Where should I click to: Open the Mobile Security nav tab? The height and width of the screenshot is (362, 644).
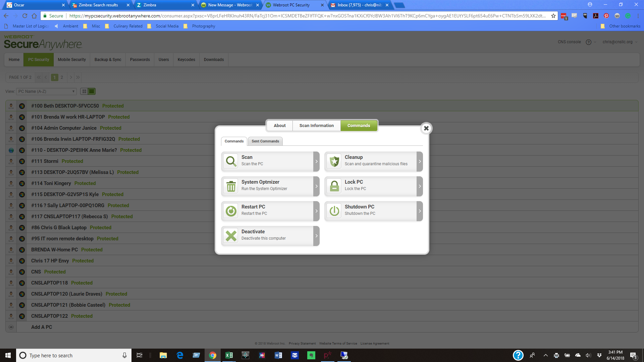tap(72, 60)
